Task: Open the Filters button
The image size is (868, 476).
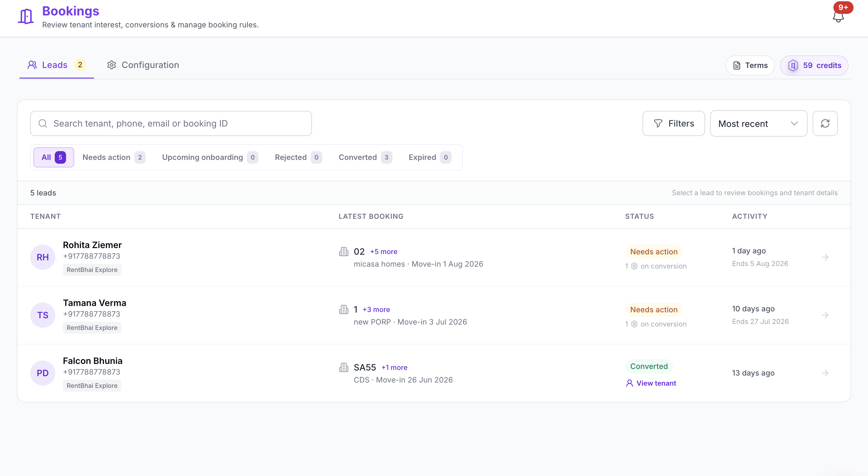Action: [674, 123]
